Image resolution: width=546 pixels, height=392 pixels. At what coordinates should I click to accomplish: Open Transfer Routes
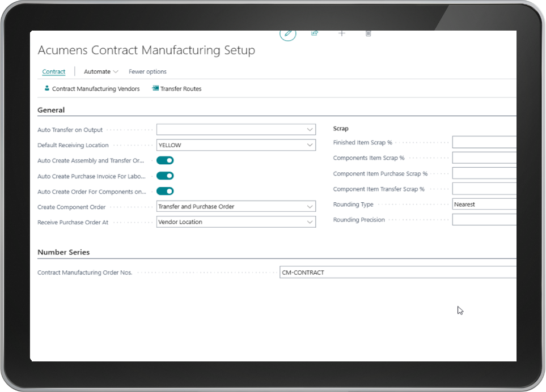click(177, 89)
